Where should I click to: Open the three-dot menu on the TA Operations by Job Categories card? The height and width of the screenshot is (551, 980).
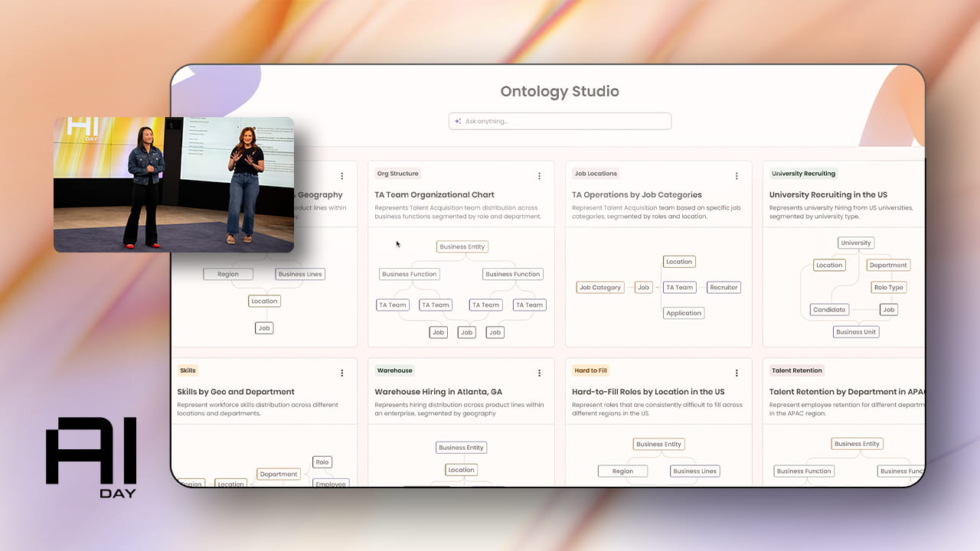[737, 176]
